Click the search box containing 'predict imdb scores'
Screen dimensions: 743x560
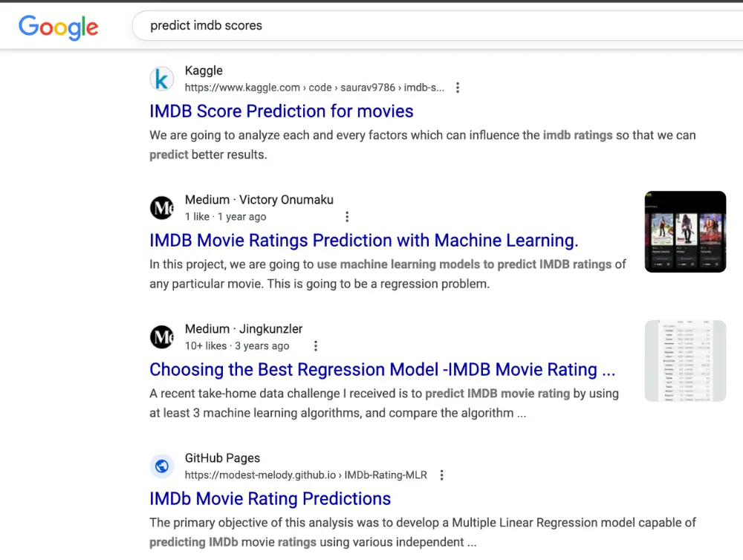click(x=438, y=25)
